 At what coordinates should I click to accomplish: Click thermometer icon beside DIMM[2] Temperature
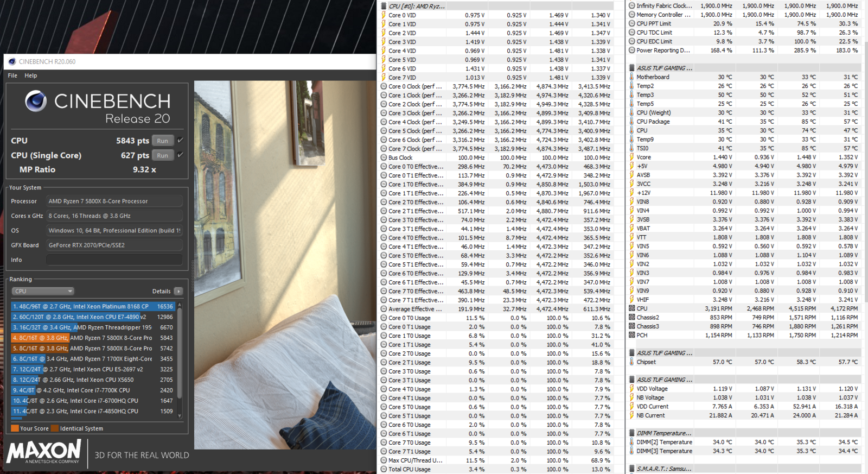coord(632,442)
